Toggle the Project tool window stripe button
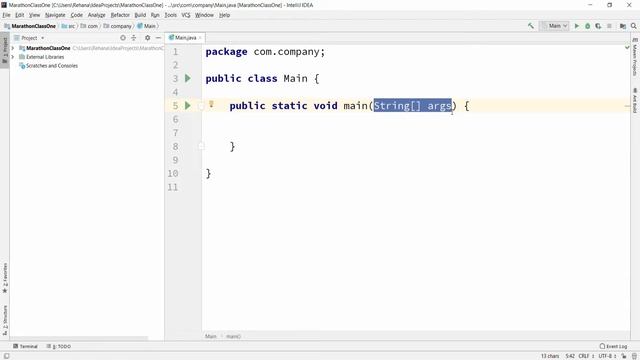The width and height of the screenshot is (640, 360). pos(5,49)
